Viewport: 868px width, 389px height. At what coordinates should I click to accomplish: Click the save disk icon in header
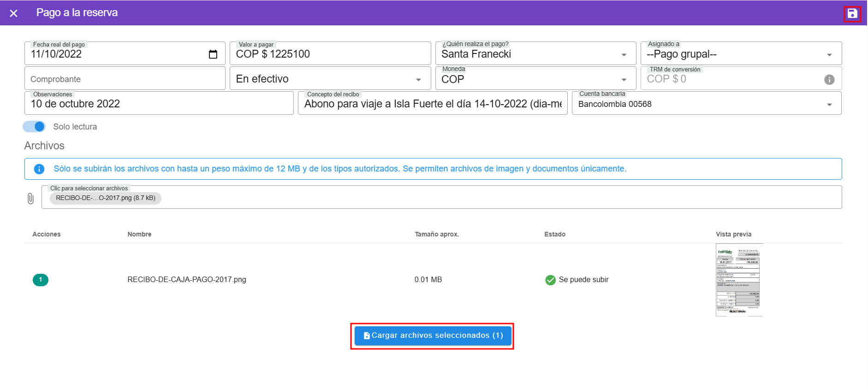tap(852, 14)
